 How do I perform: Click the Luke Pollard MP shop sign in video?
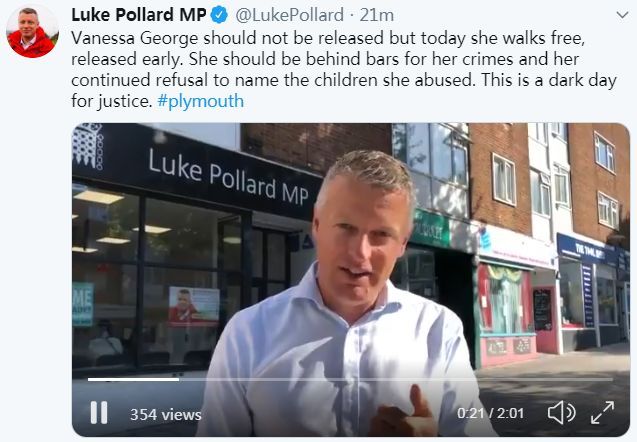coord(229,177)
